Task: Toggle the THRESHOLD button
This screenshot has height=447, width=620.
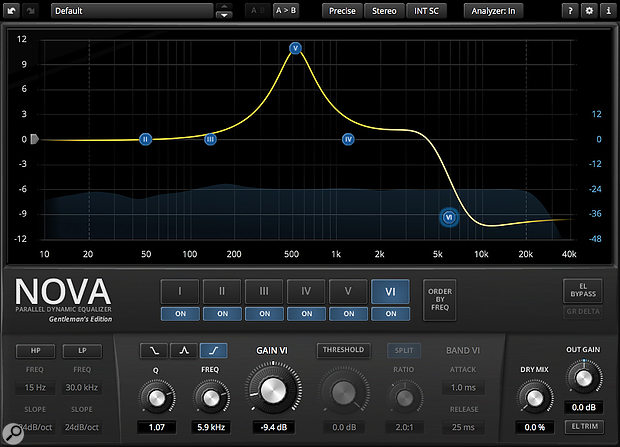Action: tap(343, 350)
